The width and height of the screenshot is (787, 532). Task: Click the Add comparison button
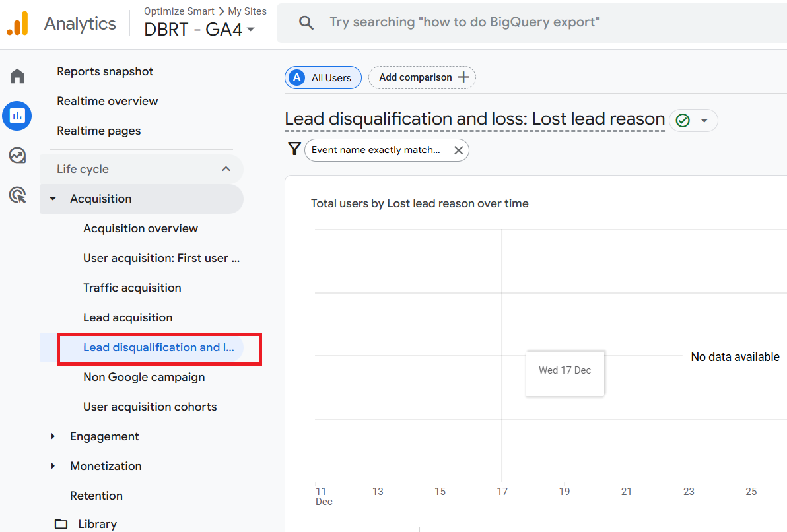[423, 77]
